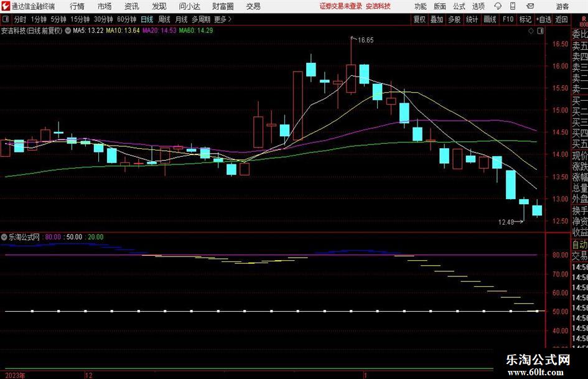Switch to 周线 weekly tab
Screen dimensions: 588x379
tap(164, 19)
